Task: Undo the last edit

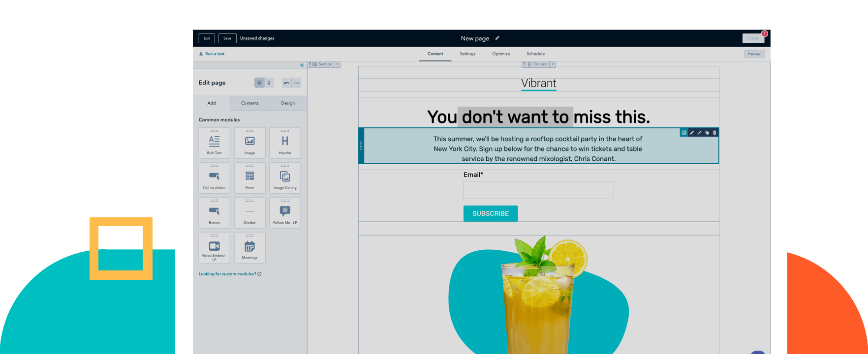Action: [286, 83]
